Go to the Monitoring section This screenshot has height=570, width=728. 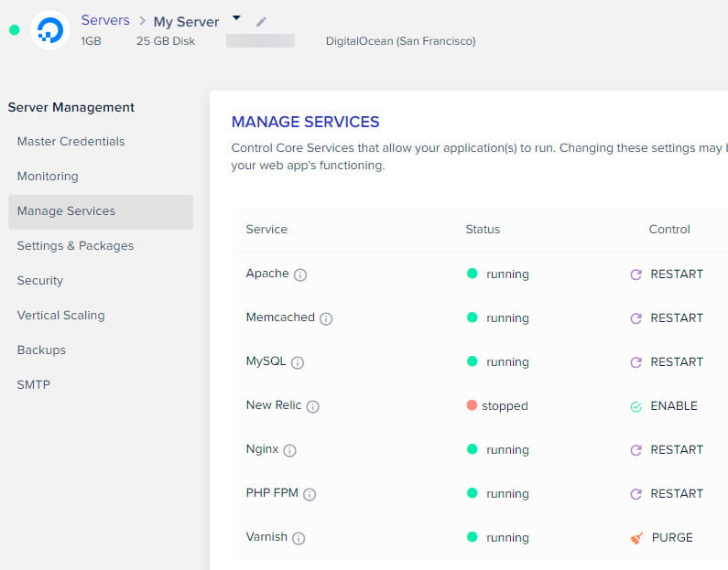tap(48, 176)
